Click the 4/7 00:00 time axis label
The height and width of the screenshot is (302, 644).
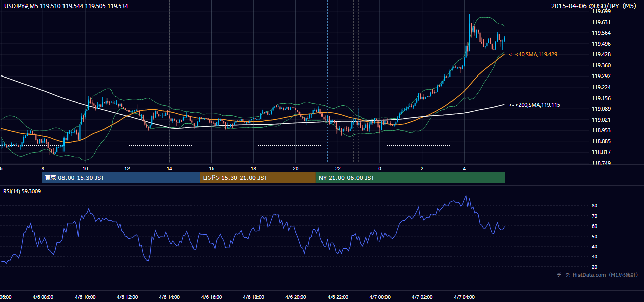click(x=380, y=297)
